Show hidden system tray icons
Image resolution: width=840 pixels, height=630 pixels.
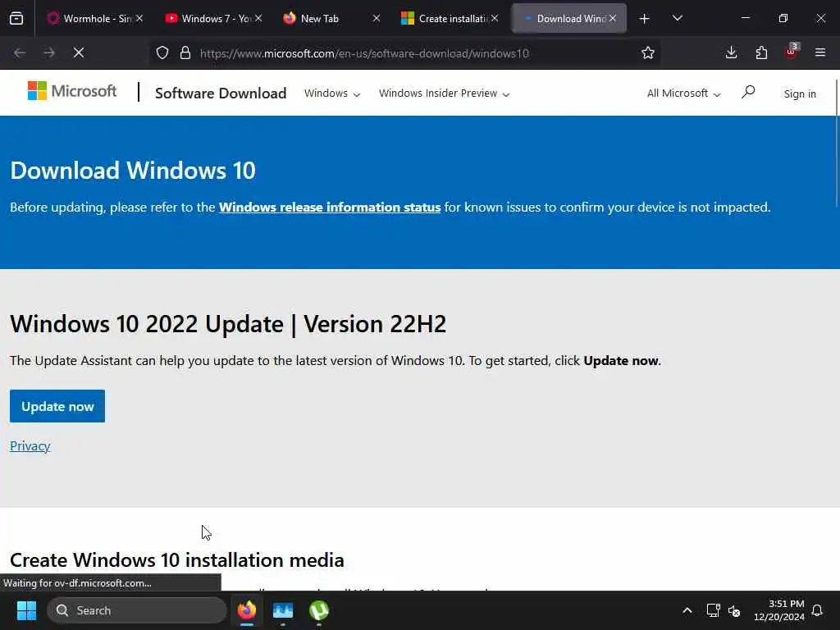pos(687,610)
